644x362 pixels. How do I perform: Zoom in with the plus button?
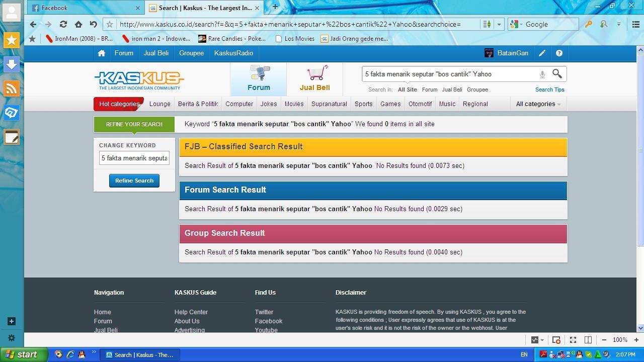coord(636,340)
